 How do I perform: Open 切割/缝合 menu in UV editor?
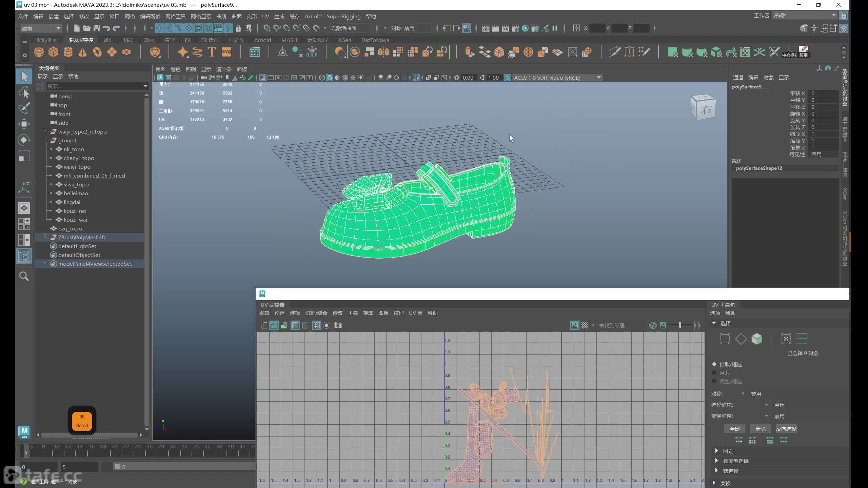(x=316, y=313)
